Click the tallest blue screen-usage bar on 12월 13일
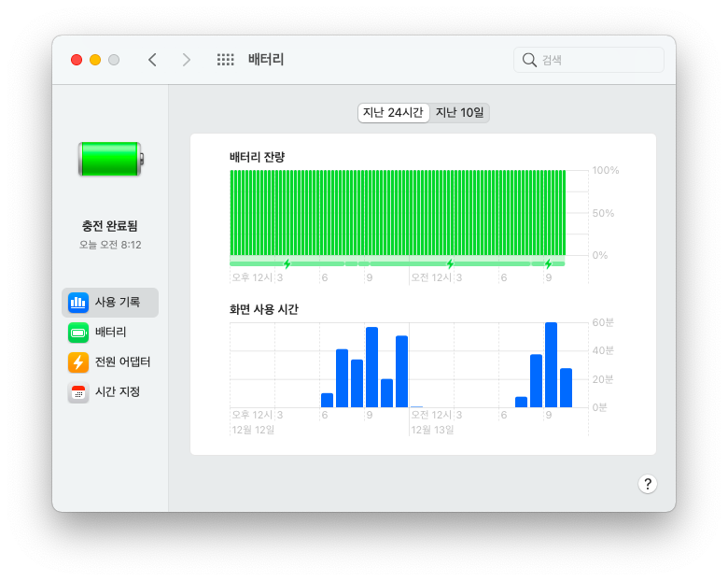Viewport: 728px width, 581px height. (x=551, y=365)
